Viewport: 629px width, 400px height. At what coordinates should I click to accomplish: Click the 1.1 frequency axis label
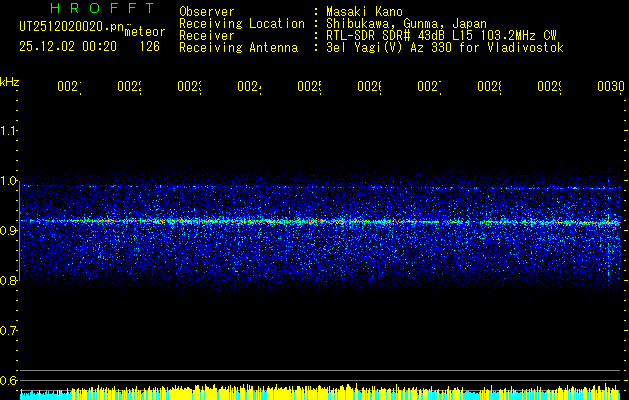tap(8, 130)
